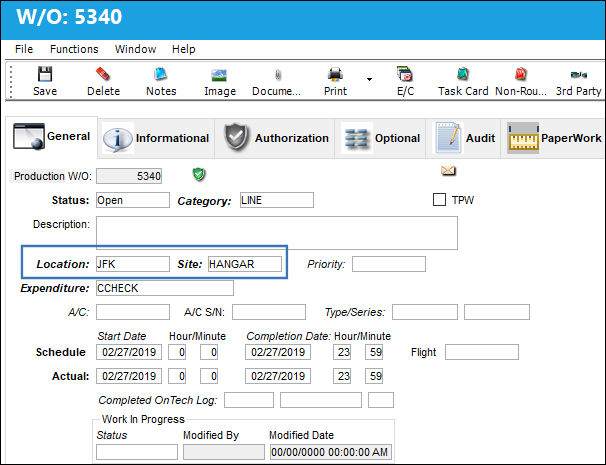Click the A/C S/N input field
The height and width of the screenshot is (465, 606).
click(269, 312)
